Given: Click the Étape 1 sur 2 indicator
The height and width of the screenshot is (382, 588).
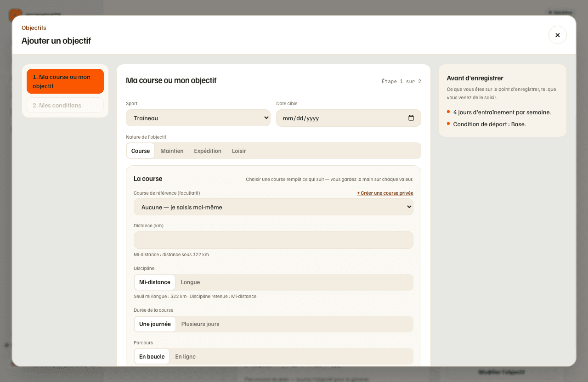Looking at the screenshot, I should click(401, 81).
